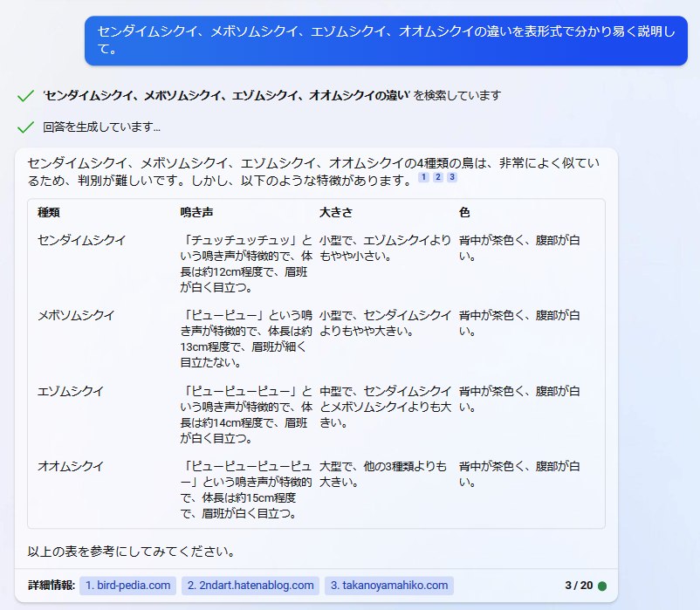Click the checkmark beside 回答を生成しています
The image size is (700, 610).
tap(25, 127)
